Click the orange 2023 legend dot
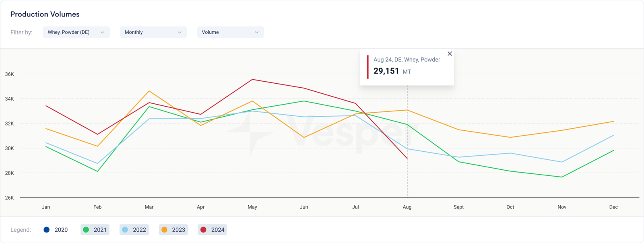644x243 pixels. click(164, 230)
